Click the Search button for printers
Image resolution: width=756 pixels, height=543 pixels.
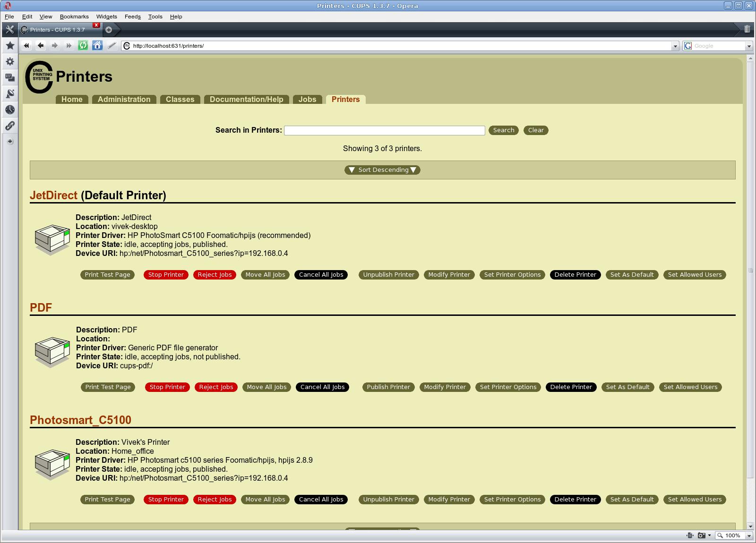click(504, 130)
